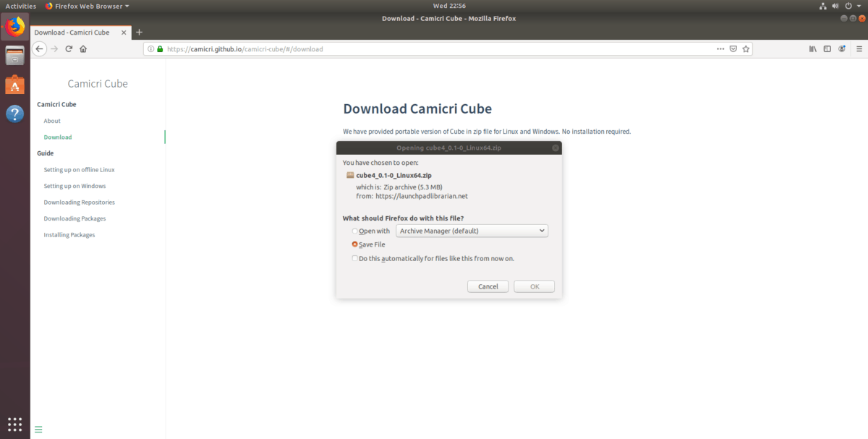
Task: Click the network status icon in top bar
Action: point(822,6)
